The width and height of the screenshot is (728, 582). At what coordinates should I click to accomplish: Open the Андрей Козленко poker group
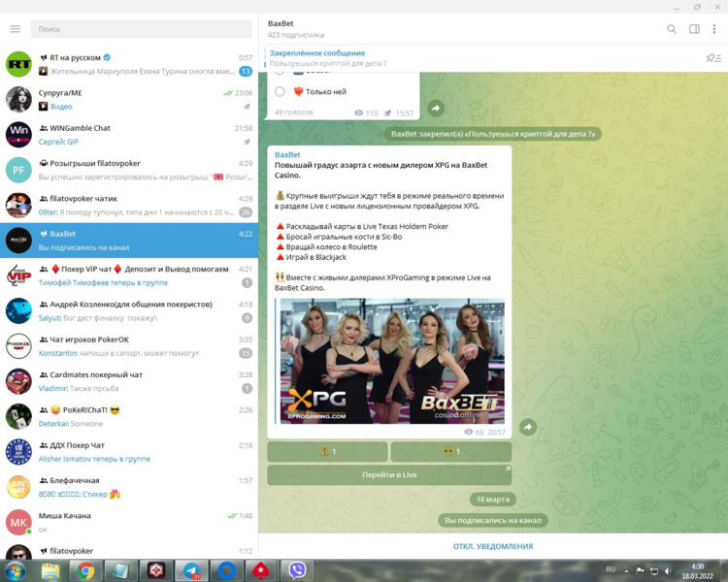click(129, 311)
